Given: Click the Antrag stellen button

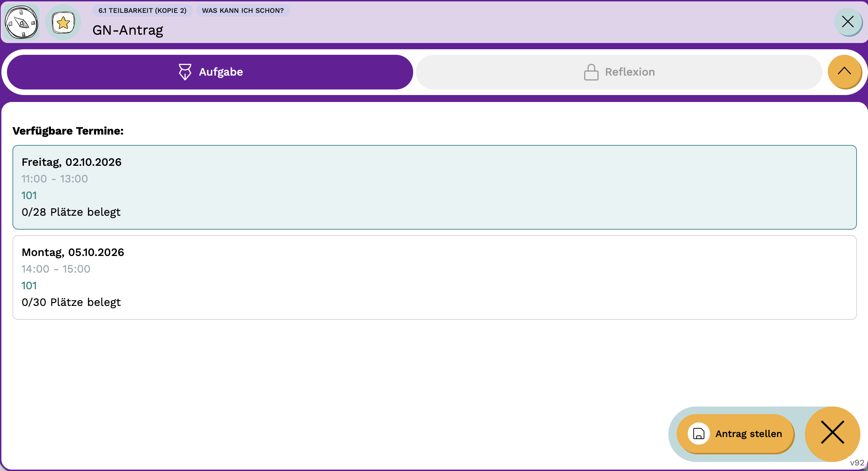Looking at the screenshot, I should tap(735, 434).
